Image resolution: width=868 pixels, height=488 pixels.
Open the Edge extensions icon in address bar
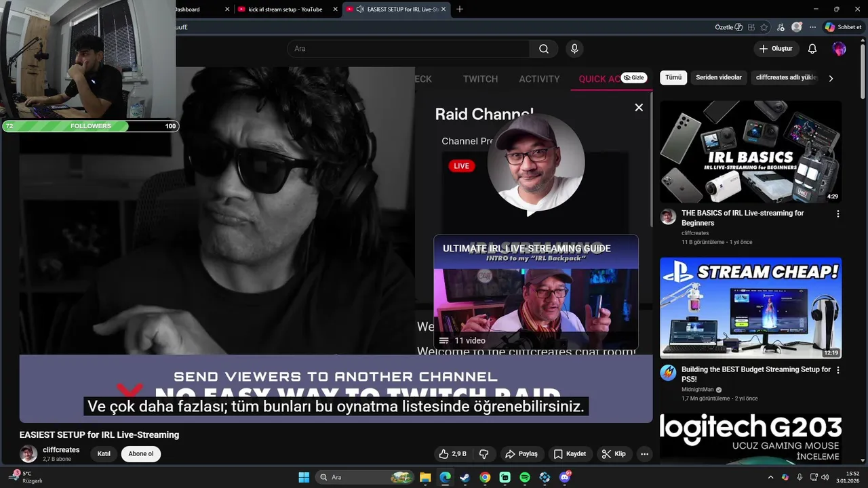[x=751, y=27]
